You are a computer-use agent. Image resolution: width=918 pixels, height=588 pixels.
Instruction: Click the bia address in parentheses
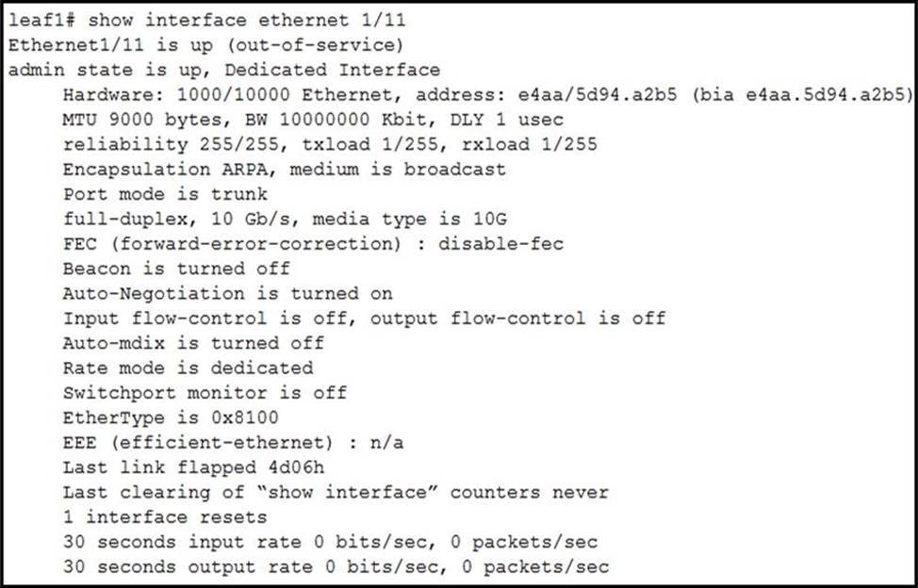(803, 94)
